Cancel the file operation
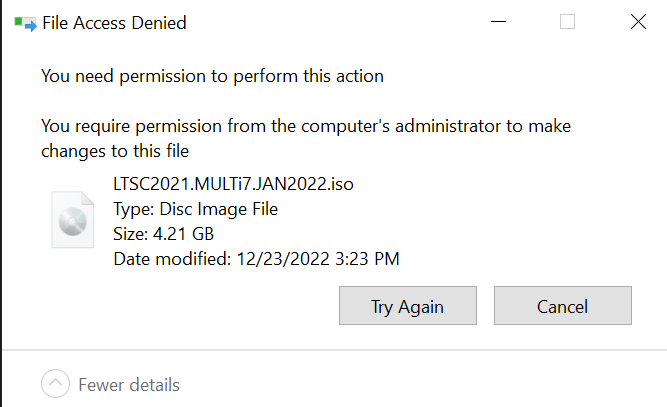 point(563,305)
